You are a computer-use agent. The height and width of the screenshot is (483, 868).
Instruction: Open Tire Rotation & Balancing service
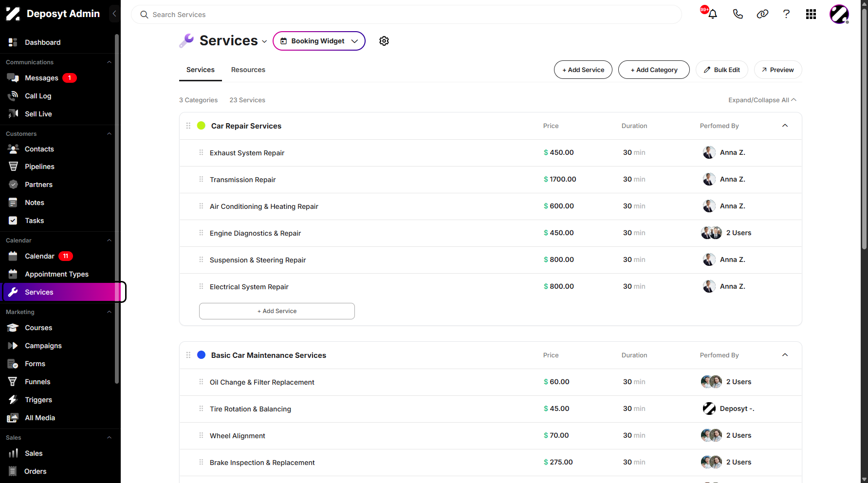(491, 409)
